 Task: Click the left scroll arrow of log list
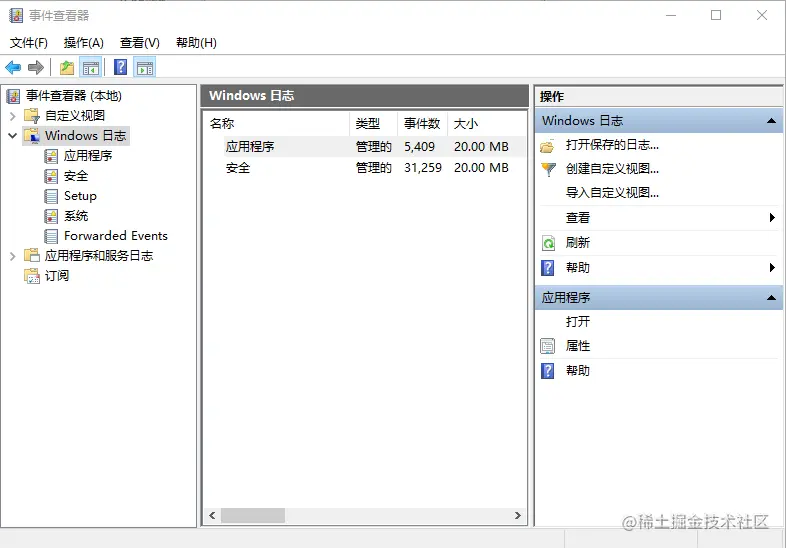(213, 515)
